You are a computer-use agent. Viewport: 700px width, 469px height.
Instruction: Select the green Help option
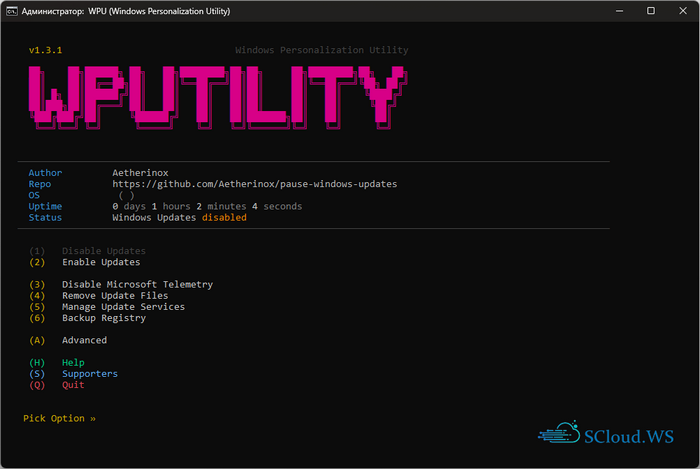[x=73, y=362]
